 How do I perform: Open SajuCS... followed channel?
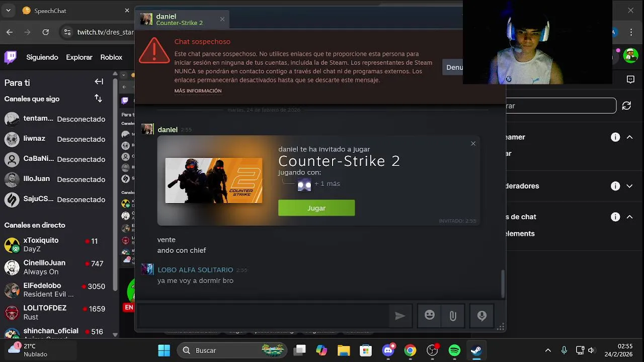point(55,199)
